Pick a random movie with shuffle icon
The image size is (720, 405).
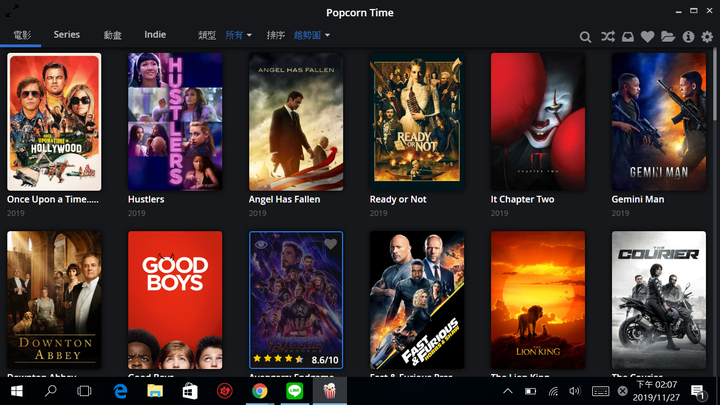(x=608, y=36)
